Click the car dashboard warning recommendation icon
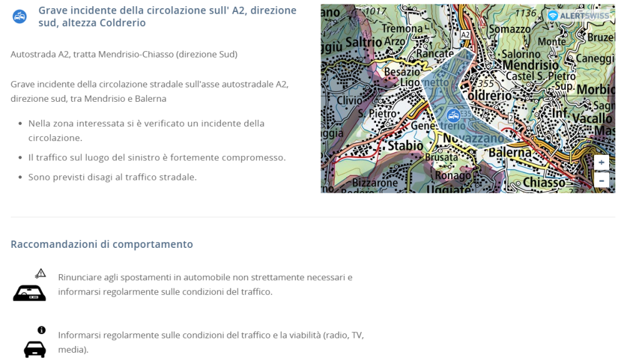Screen dimensions: 621x364 coord(30,285)
